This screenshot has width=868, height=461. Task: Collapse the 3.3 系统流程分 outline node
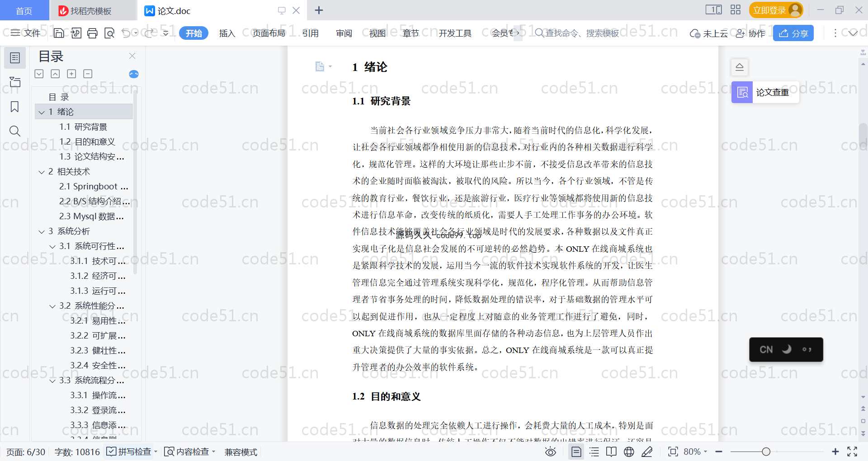coord(52,381)
